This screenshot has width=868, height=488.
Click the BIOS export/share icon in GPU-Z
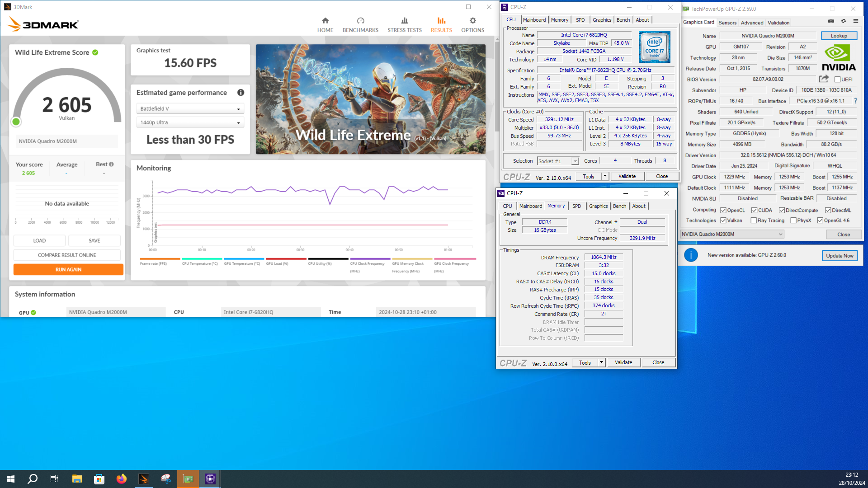tap(824, 79)
